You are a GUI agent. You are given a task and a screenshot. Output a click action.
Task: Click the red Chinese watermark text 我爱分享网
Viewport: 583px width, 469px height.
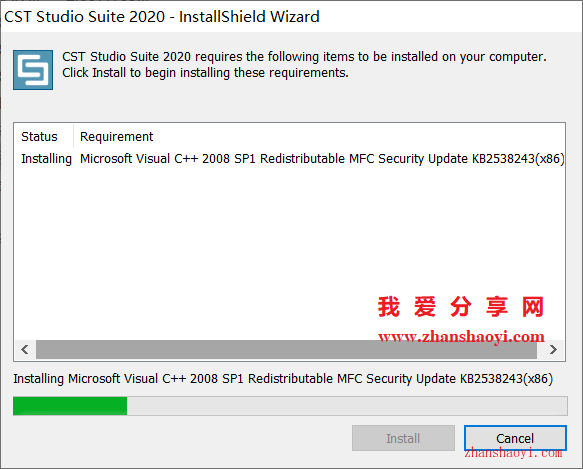(x=461, y=307)
